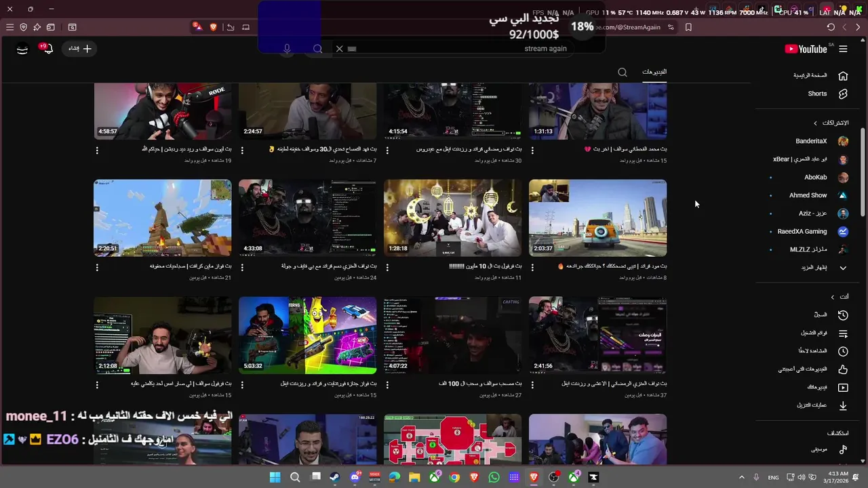The height and width of the screenshot is (488, 868).
Task: Clear the YouTube search box with X
Action: click(340, 49)
